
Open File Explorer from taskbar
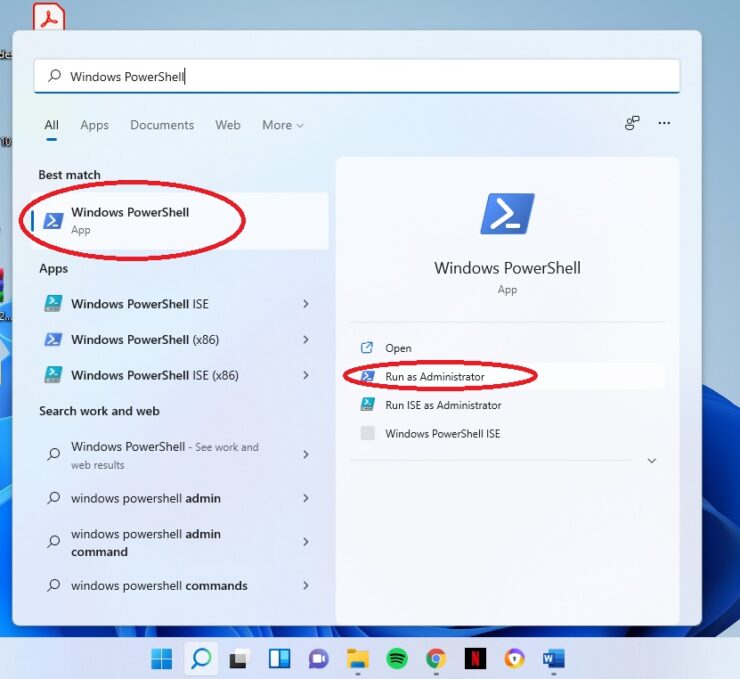(358, 659)
